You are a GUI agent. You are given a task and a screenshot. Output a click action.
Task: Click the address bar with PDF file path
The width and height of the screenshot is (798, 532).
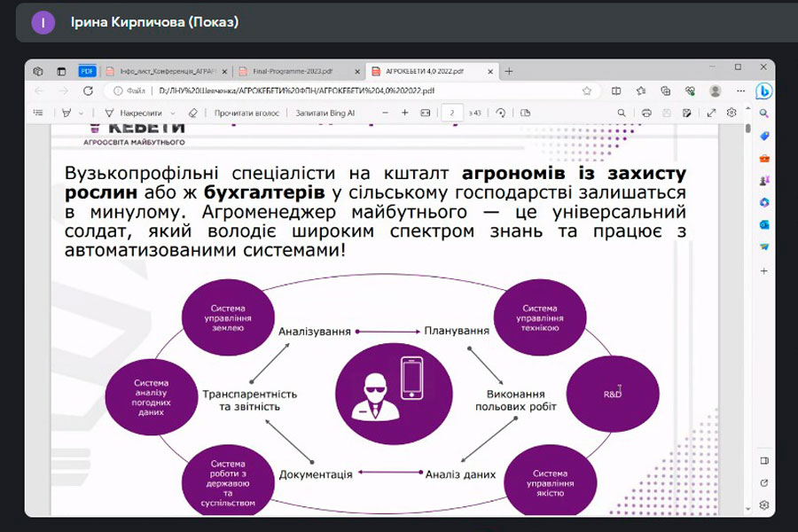coord(351,90)
